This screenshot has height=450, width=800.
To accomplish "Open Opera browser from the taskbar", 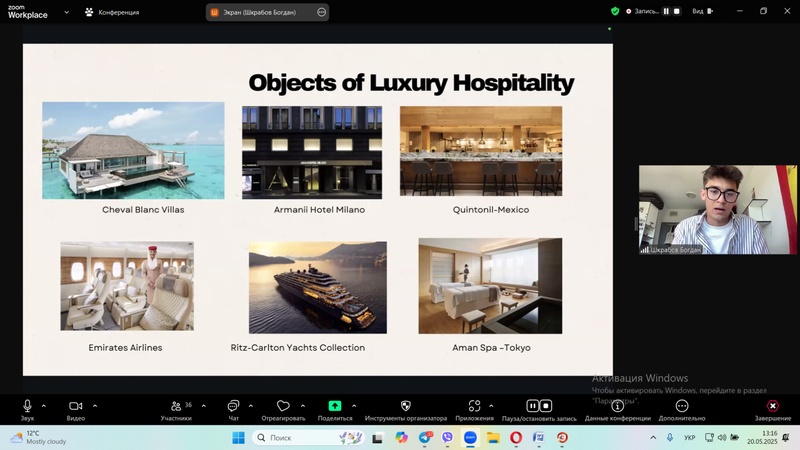I will pyautogui.click(x=516, y=438).
